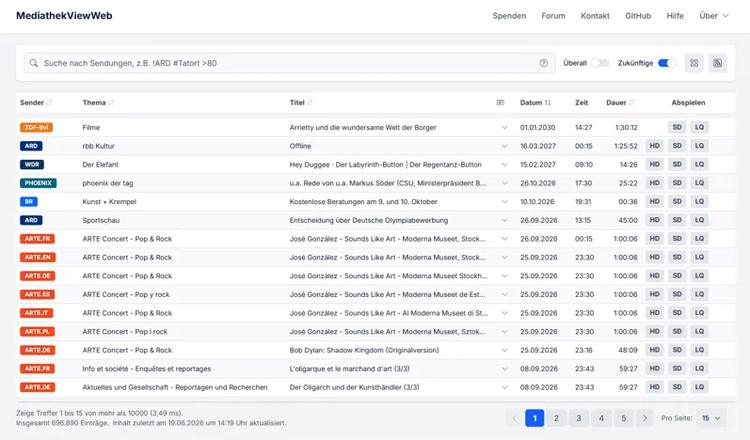Sort by Datum column icon
Image resolution: width=750 pixels, height=440 pixels.
[x=548, y=103]
